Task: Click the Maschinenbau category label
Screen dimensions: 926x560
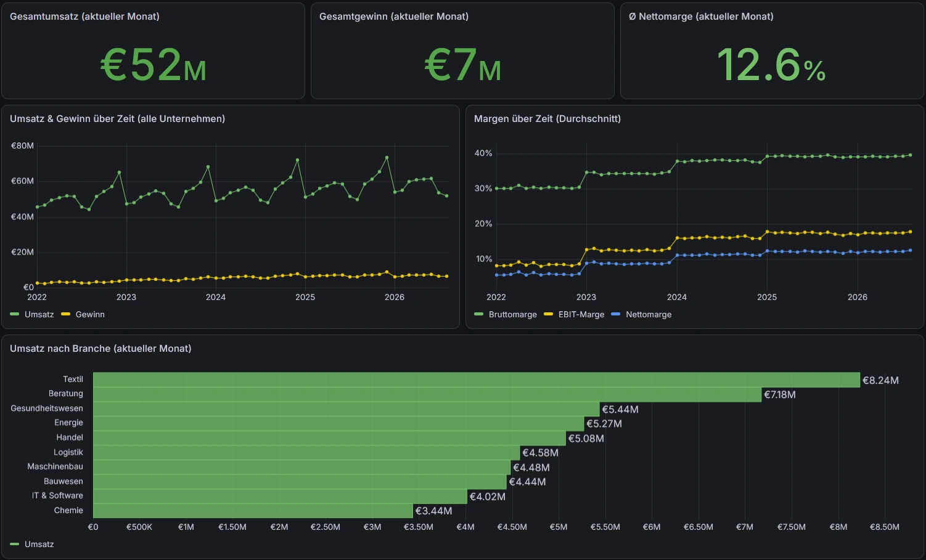Action: (x=55, y=466)
